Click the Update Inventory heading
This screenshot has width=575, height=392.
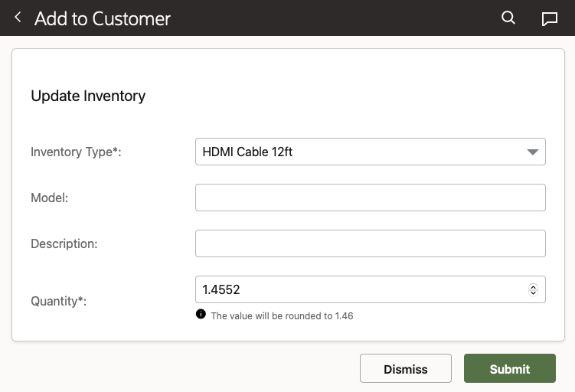tap(88, 96)
